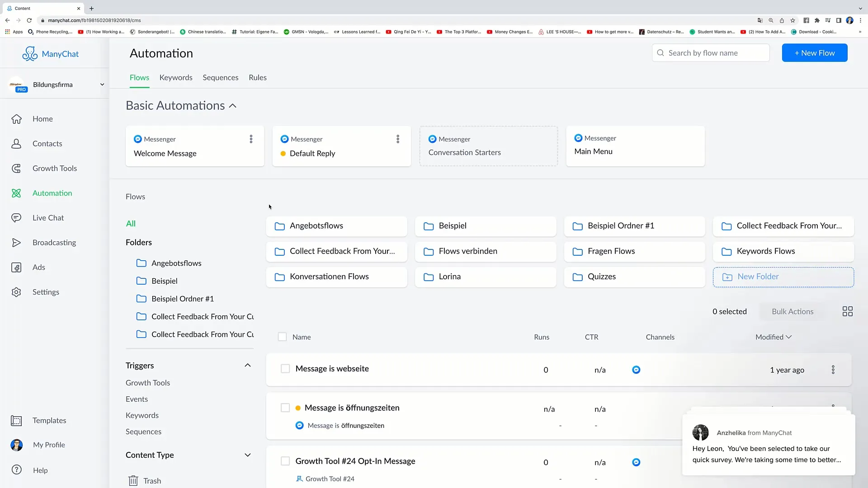
Task: Select the checkbox next to Growth Tool #24
Action: [285, 460]
